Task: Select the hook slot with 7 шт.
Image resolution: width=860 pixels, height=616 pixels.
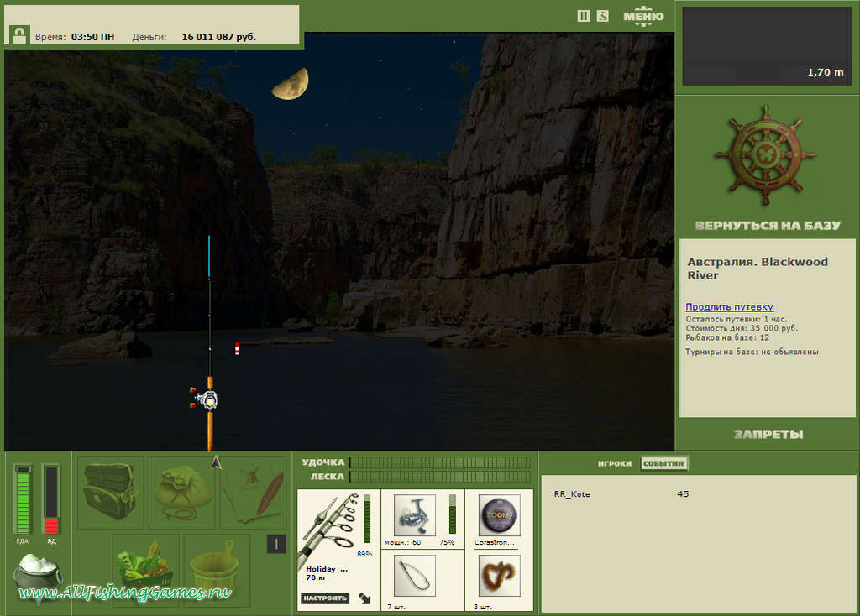Action: click(415, 576)
